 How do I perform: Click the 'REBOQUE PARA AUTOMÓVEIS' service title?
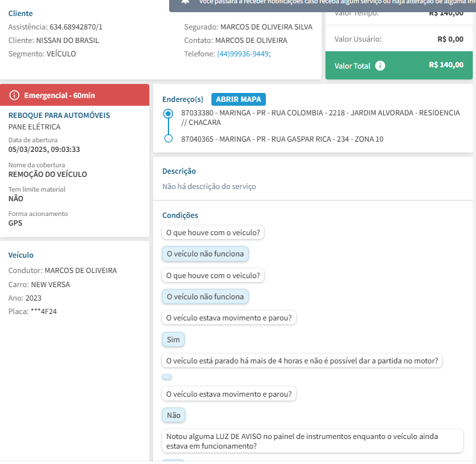pyautogui.click(x=59, y=115)
